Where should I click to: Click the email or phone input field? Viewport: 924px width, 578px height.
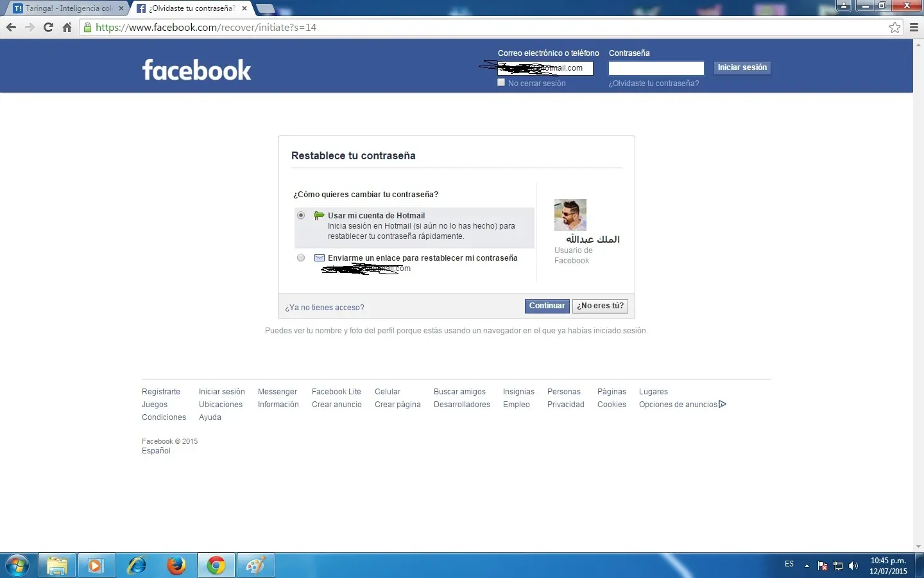pos(545,68)
